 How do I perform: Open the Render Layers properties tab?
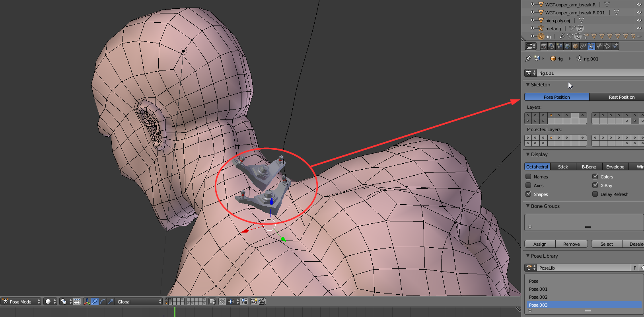(551, 46)
